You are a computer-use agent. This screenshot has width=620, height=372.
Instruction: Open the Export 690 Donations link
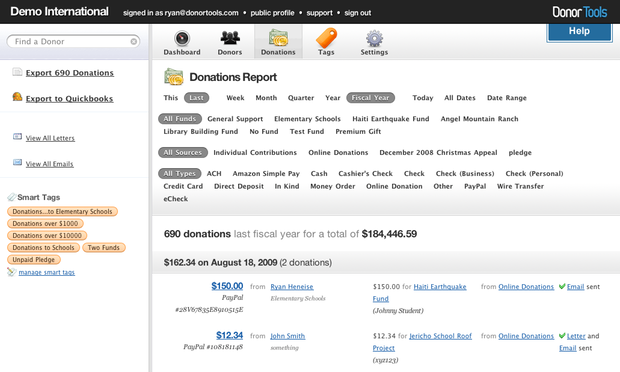[70, 73]
